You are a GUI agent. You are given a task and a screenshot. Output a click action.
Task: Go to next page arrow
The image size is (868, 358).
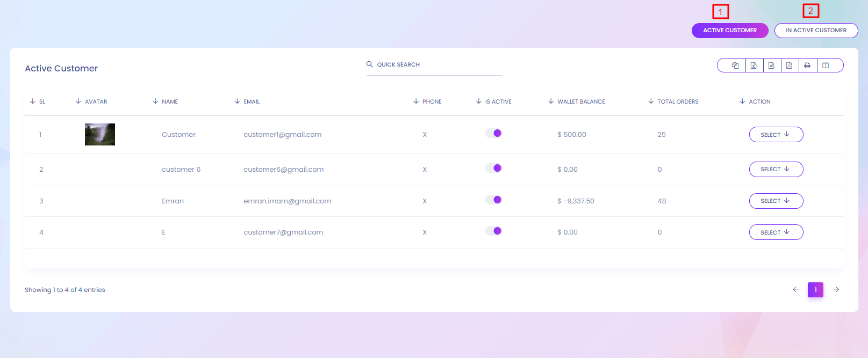(836, 290)
